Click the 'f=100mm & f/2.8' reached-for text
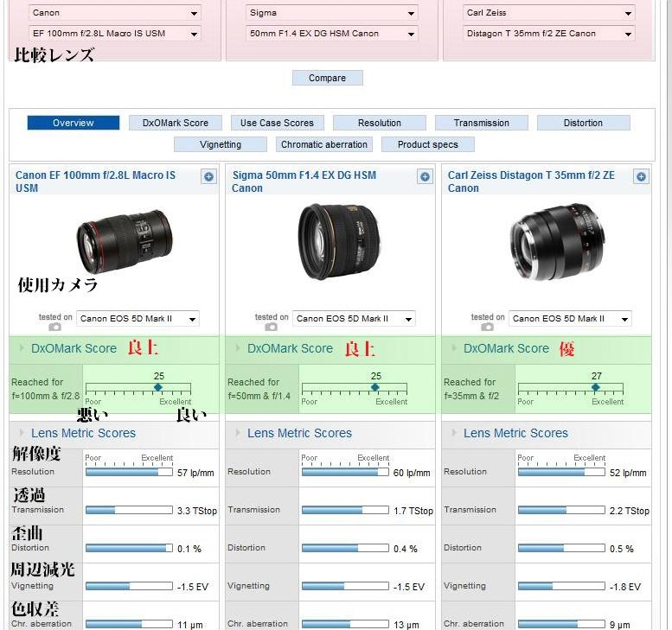The image size is (672, 630). (46, 396)
